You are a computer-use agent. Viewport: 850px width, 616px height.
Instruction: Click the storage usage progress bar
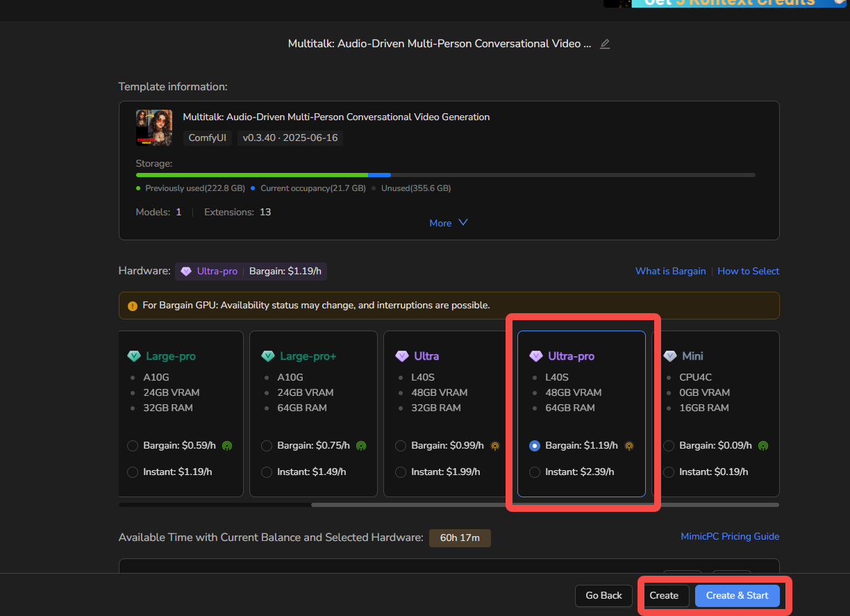coord(446,175)
